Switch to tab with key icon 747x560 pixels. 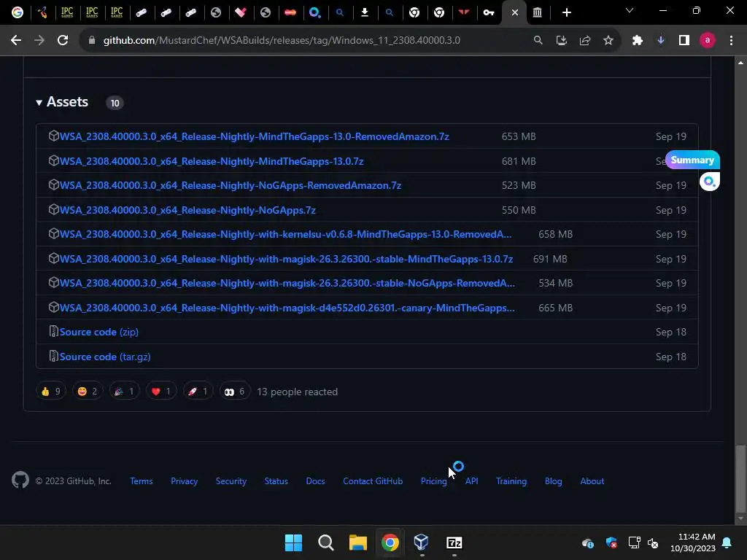click(x=489, y=12)
